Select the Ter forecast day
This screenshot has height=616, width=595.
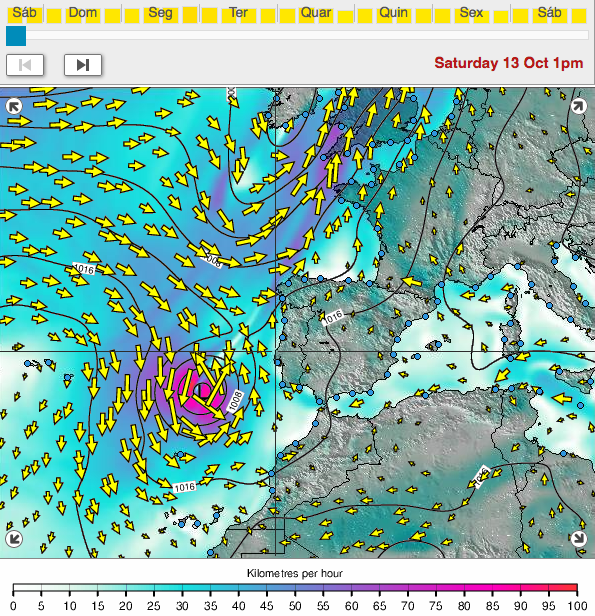click(x=238, y=13)
